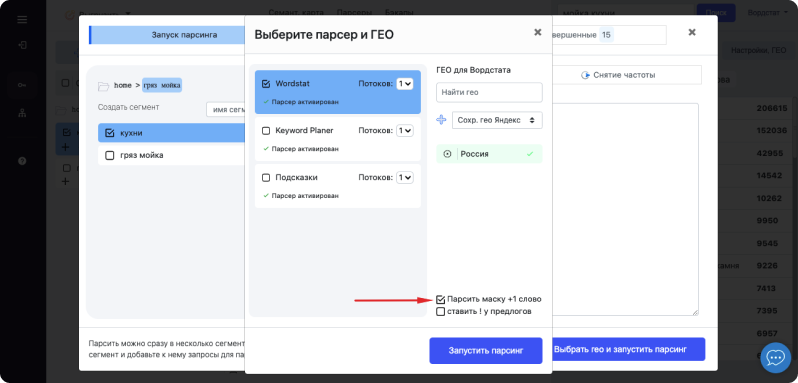Screen dimensions: 798x383
Task: Click the large queries text area
Action: pos(625,210)
